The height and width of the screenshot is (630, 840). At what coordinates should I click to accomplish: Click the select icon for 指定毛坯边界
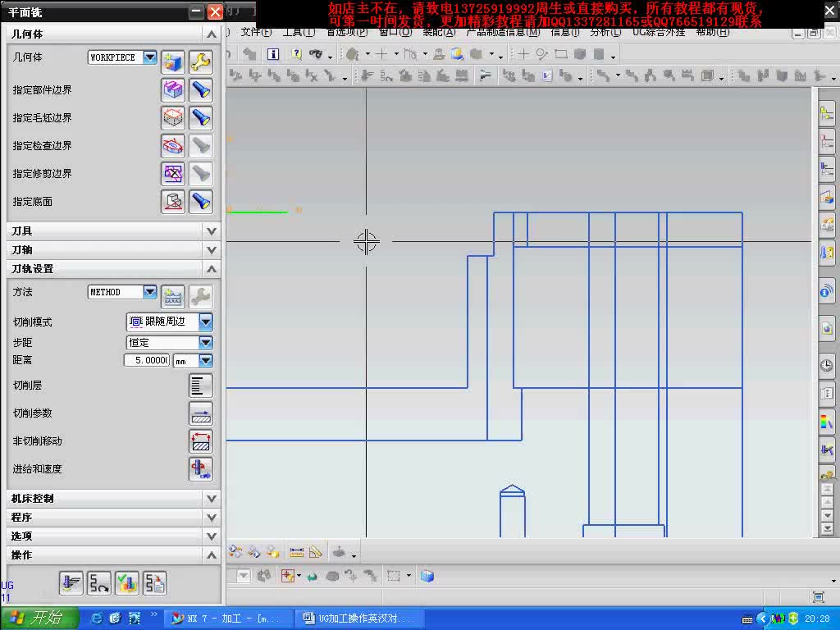tap(172, 118)
